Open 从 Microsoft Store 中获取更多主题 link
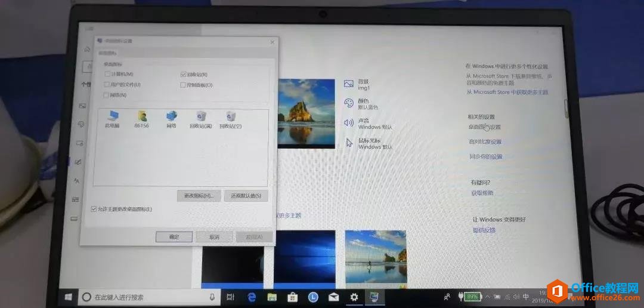This screenshot has height=308, width=644. 507,92
